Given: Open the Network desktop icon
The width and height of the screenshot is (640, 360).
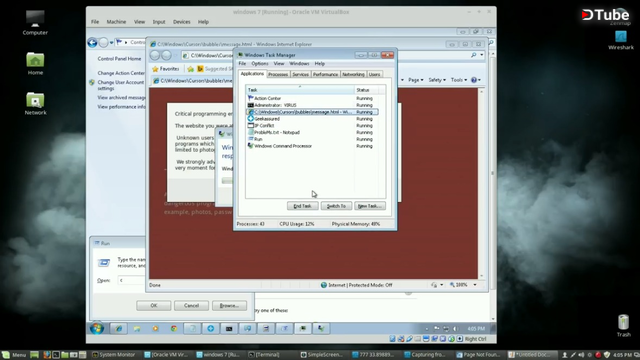Looking at the screenshot, I should point(35,104).
